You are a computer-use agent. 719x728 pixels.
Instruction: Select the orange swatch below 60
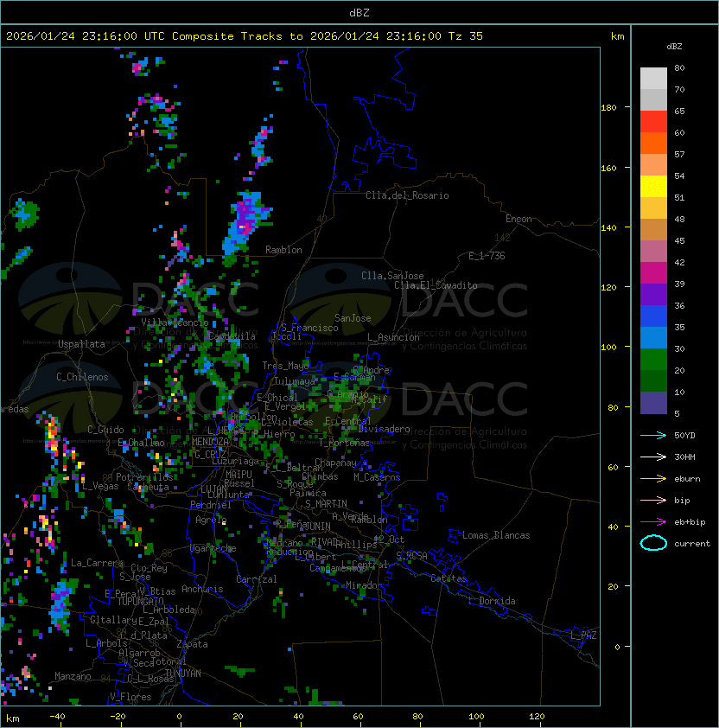coord(653,143)
